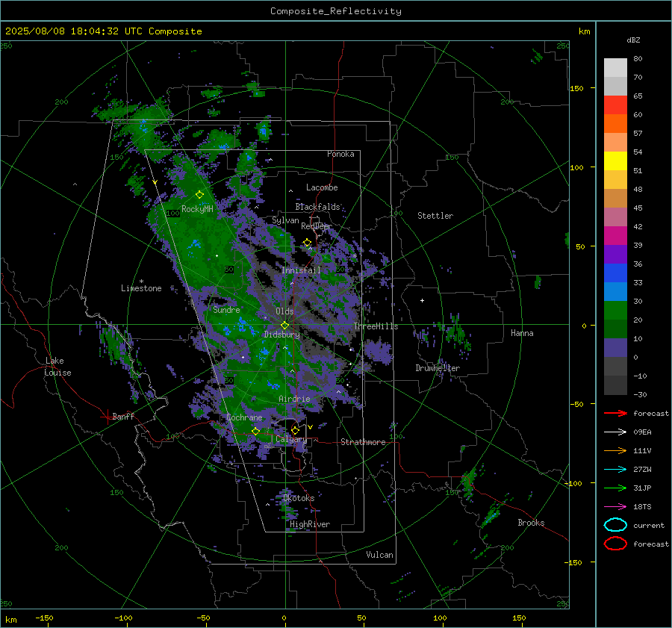The image size is (672, 628).
Task: Click the star marker above Limestone
Action: (141, 282)
